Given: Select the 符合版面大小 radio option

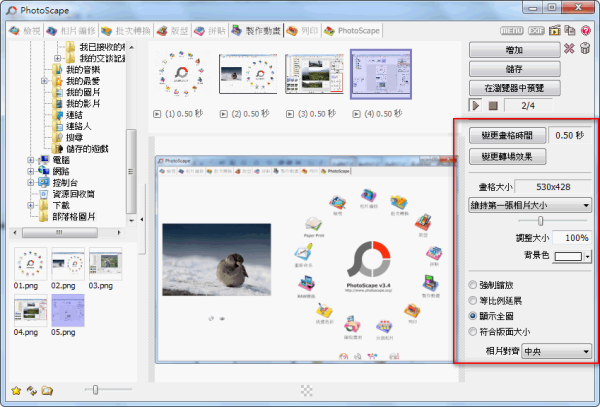Looking at the screenshot, I should coord(473,329).
